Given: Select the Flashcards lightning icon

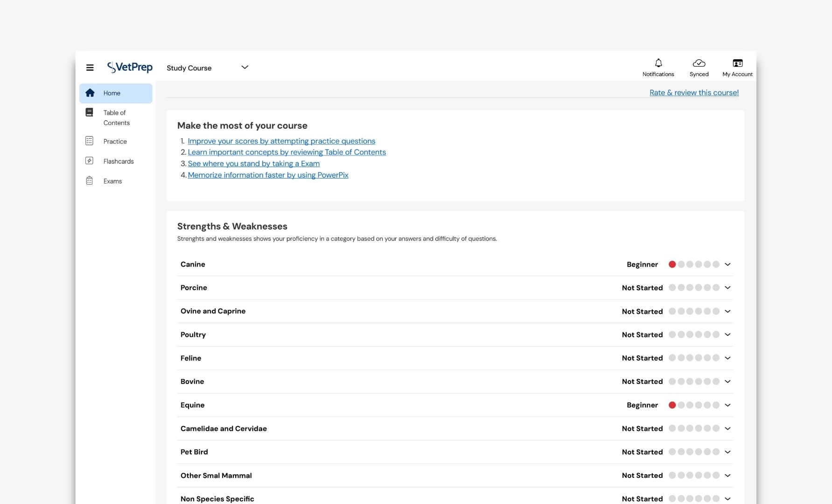Looking at the screenshot, I should click(x=90, y=161).
